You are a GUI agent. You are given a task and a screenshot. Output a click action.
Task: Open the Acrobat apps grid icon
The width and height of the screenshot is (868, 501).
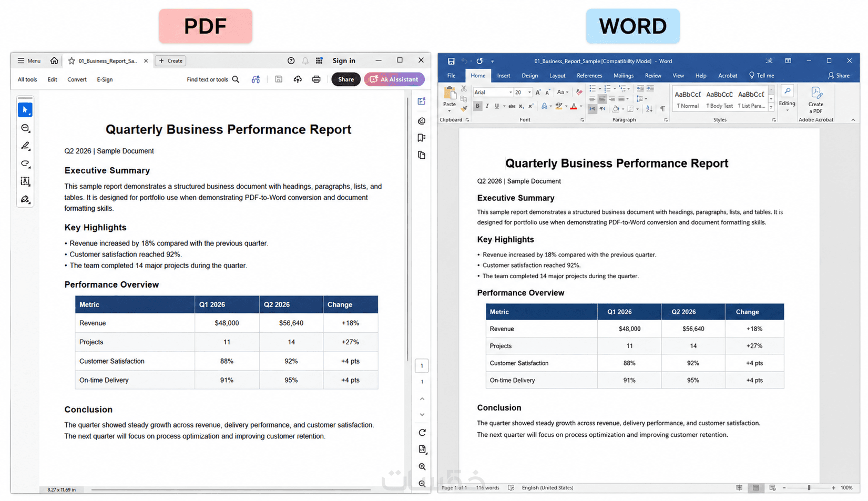[319, 60]
